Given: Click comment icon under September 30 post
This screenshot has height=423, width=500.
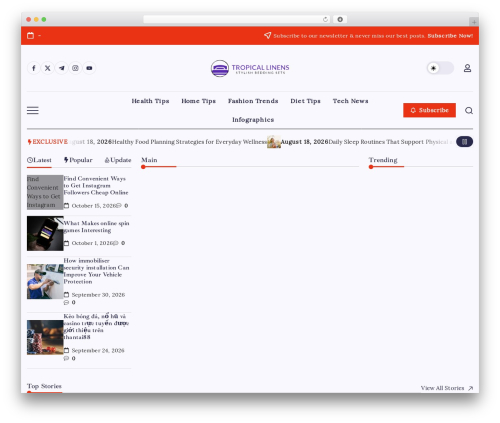Looking at the screenshot, I should (x=66, y=303).
